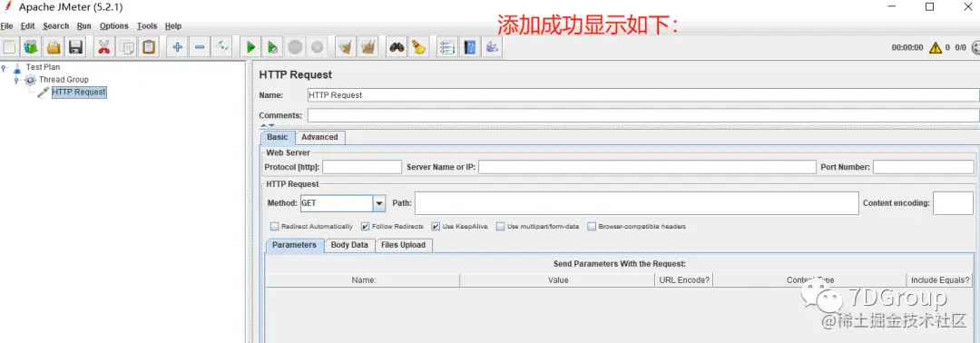Click the Name input field

643,95
